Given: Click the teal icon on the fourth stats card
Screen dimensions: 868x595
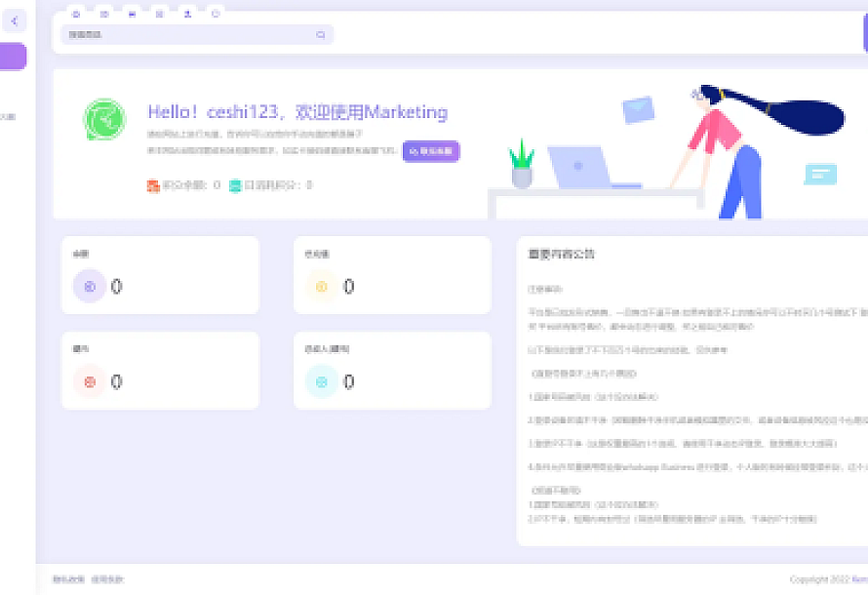Looking at the screenshot, I should (x=322, y=380).
